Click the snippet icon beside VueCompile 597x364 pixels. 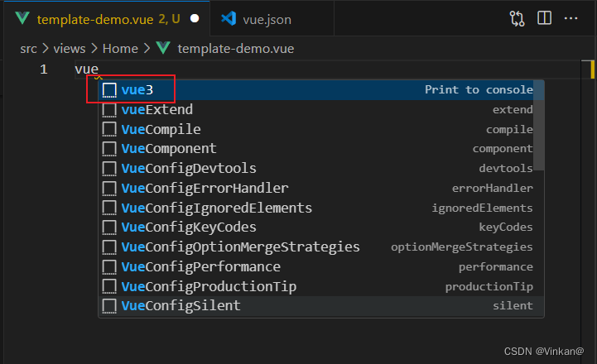pyautogui.click(x=109, y=129)
